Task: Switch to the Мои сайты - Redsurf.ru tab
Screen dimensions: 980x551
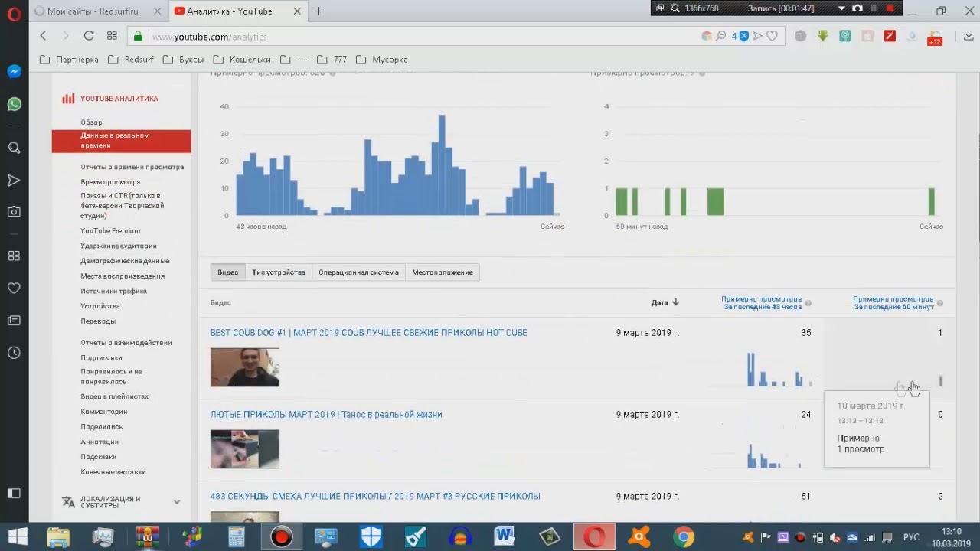Action: [x=98, y=11]
